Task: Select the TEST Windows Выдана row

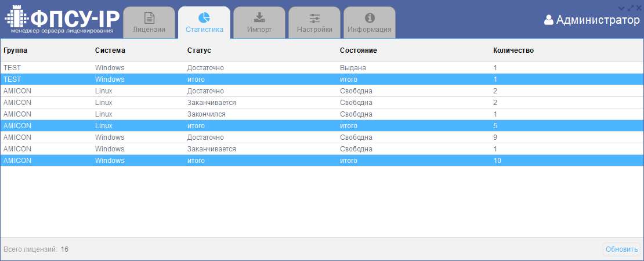Action: click(232, 68)
